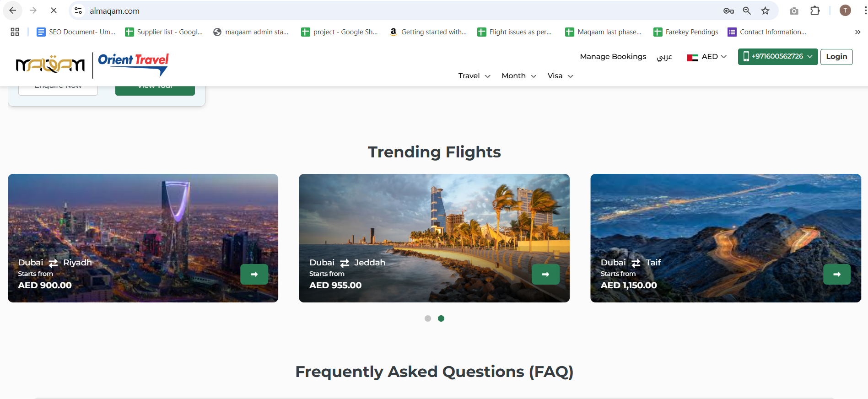Click green arrow on Dubai–Riyadh flight card
This screenshot has height=399, width=868.
254,274
